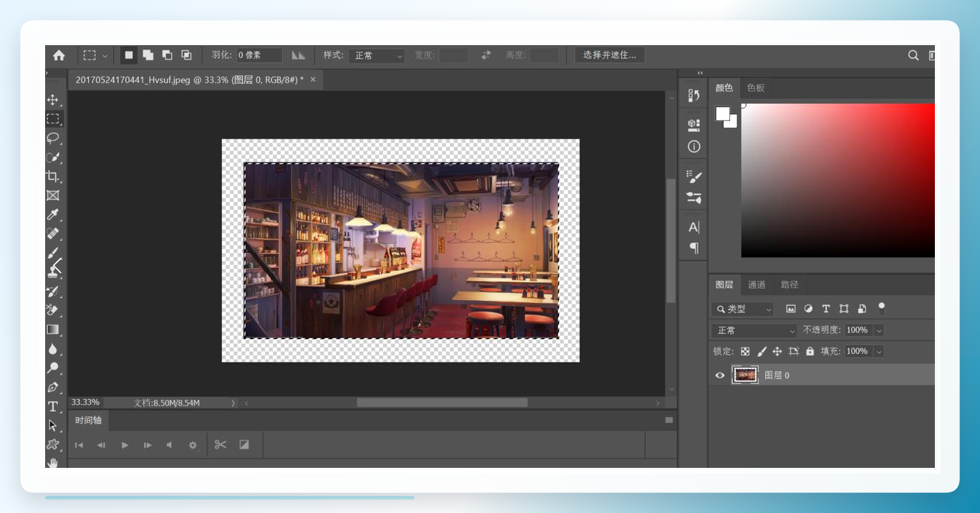The width and height of the screenshot is (980, 513).
Task: Open the layer filter 类型 dropdown
Action: pos(743,309)
